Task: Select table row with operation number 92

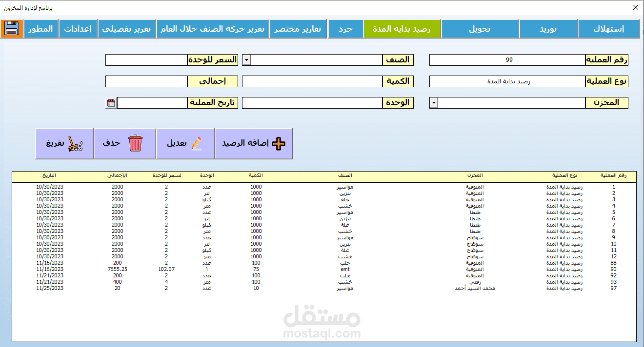Action: tap(324, 275)
